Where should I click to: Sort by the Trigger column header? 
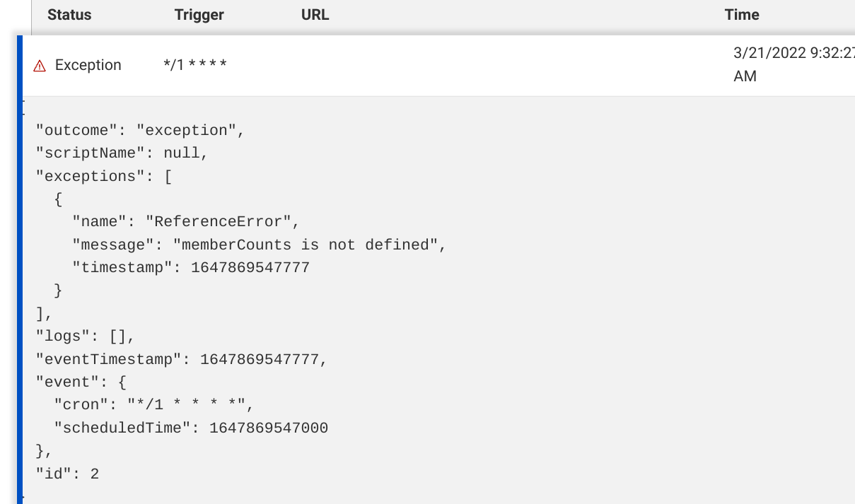(x=199, y=14)
